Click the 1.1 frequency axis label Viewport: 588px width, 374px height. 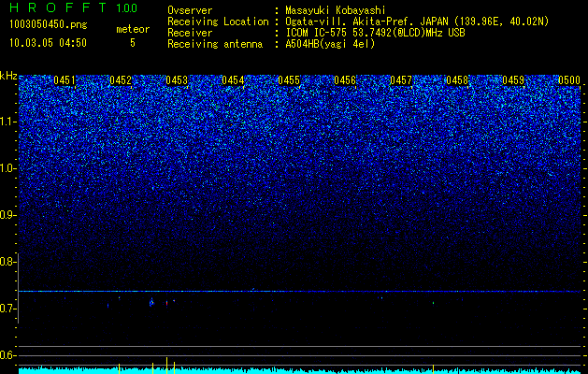pyautogui.click(x=7, y=122)
